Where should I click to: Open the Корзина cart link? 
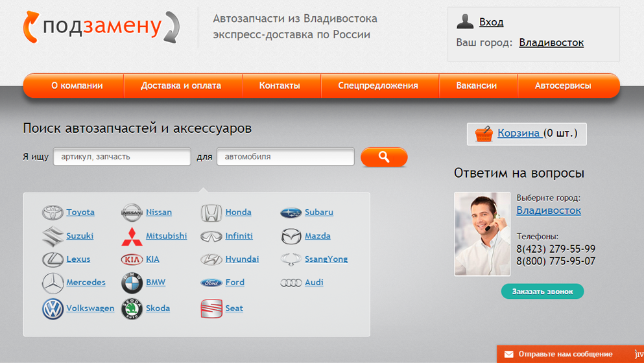click(x=519, y=133)
